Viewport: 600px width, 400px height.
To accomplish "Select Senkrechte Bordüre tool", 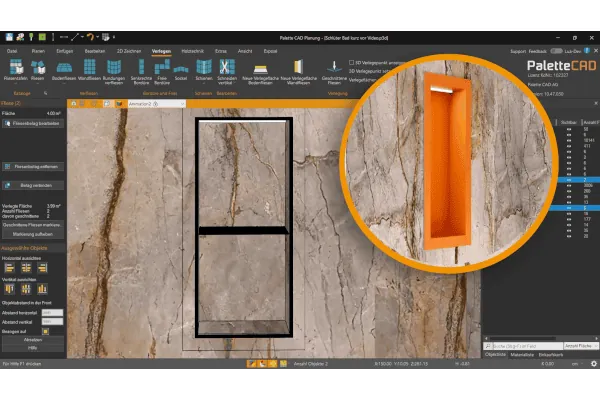I will click(141, 72).
